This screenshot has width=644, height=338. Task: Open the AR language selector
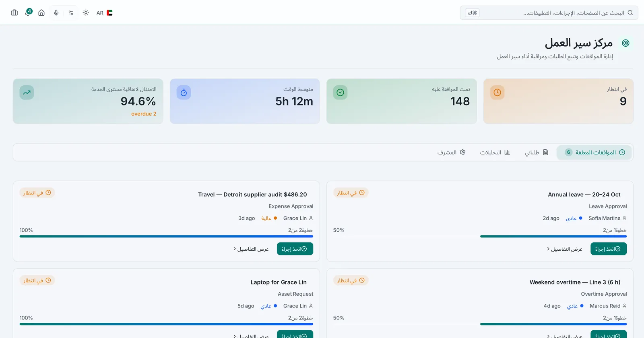pos(105,13)
